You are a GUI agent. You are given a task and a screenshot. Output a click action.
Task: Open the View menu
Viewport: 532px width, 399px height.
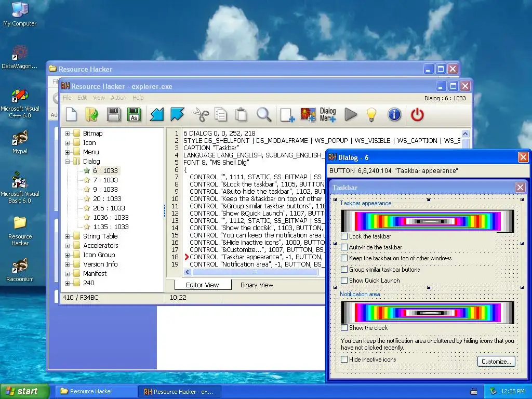pyautogui.click(x=99, y=98)
